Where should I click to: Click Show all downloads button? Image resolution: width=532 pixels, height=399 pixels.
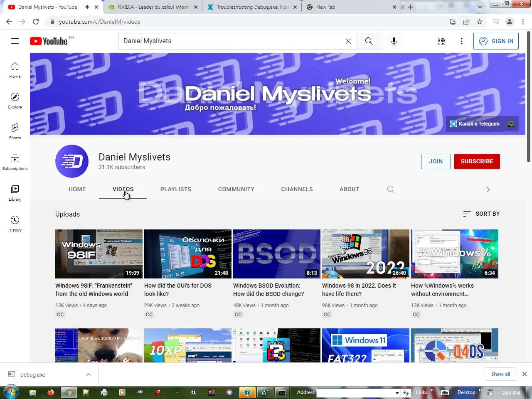500,374
